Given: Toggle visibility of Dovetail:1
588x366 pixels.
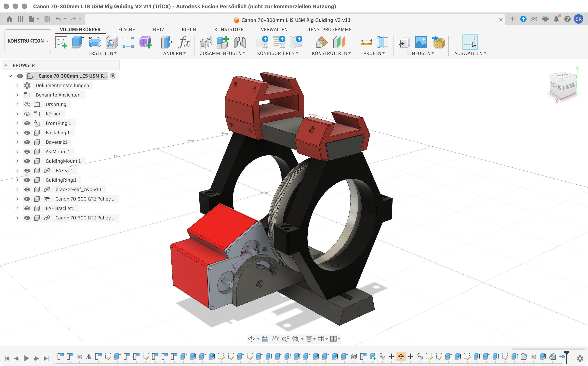Looking at the screenshot, I should pos(27,142).
